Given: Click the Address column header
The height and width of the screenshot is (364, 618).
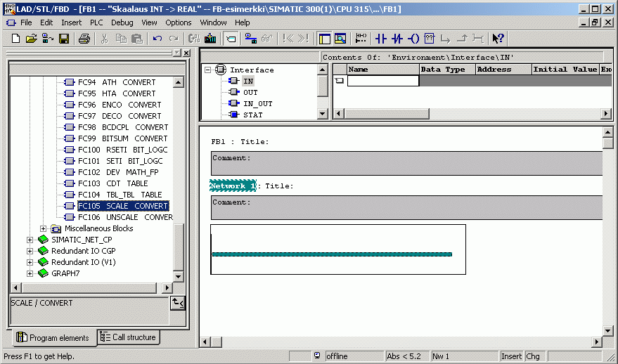Looking at the screenshot, I should click(503, 70).
